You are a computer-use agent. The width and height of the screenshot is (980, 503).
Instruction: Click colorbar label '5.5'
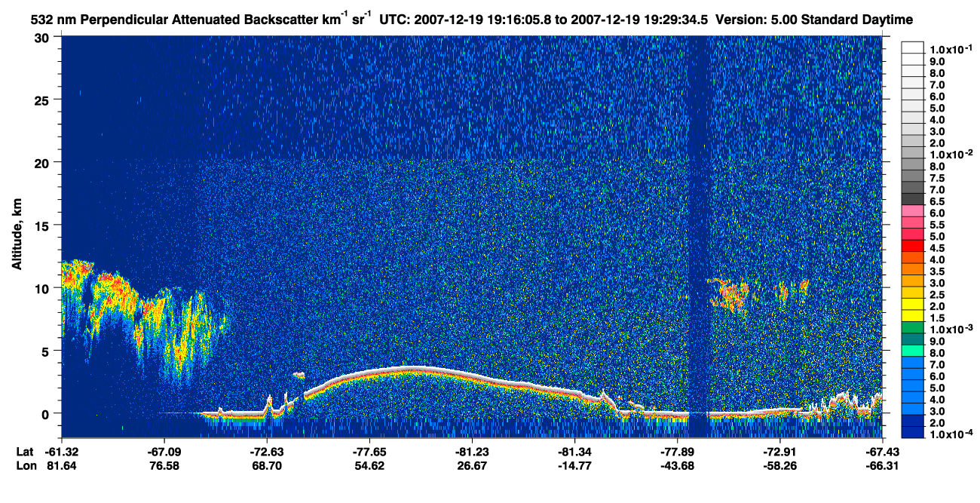tap(939, 225)
